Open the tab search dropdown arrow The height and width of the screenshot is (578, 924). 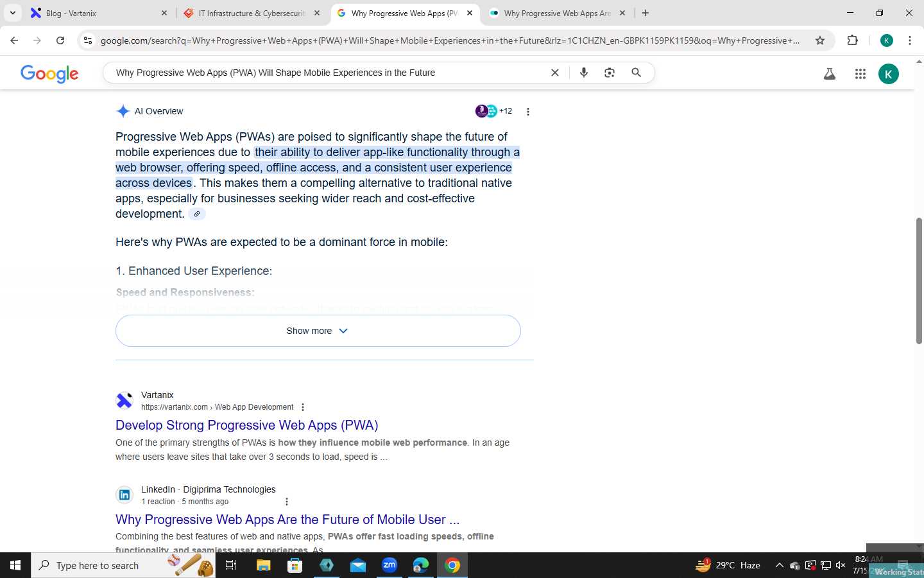point(13,13)
